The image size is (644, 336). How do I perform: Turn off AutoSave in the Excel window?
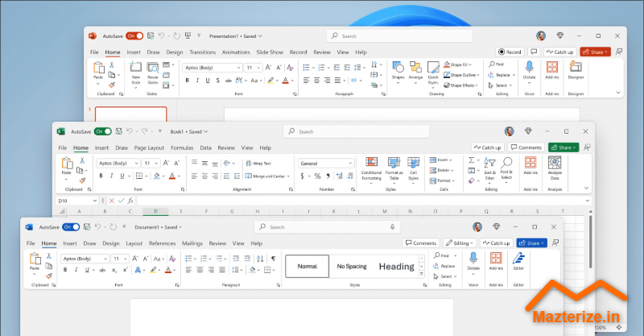tap(103, 131)
